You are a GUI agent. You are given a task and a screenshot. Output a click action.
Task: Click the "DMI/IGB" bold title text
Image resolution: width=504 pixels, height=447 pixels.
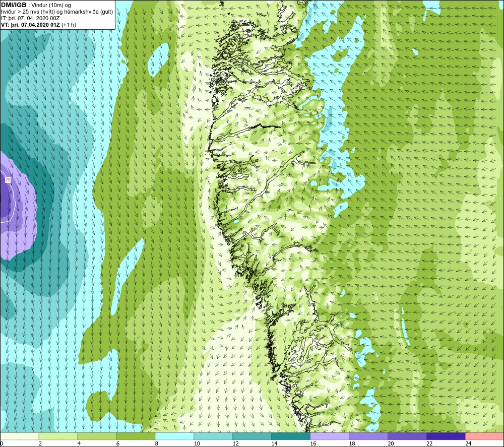14,5
